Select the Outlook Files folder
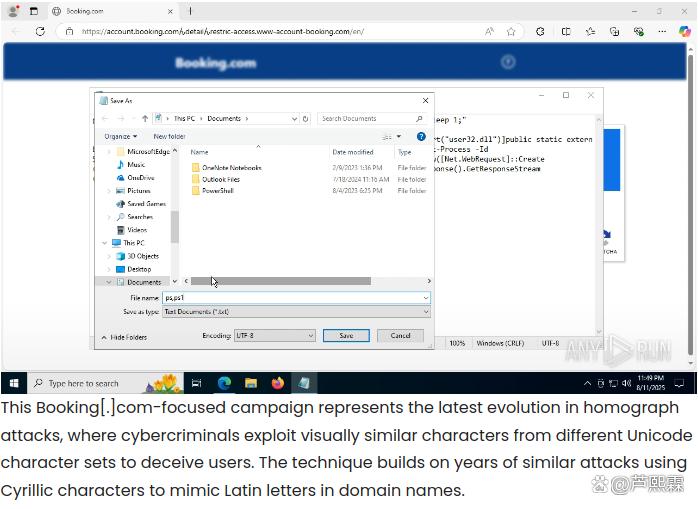Image resolution: width=698 pixels, height=509 pixels. click(221, 179)
